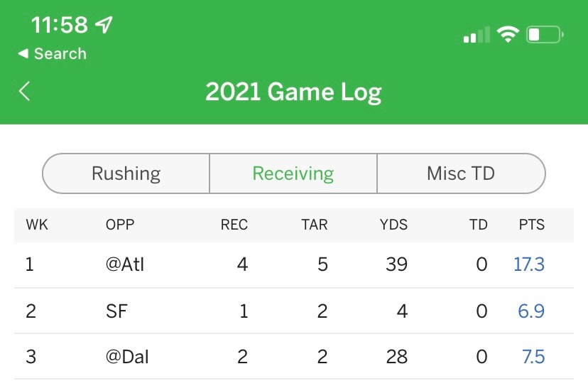Select the @Dal opponent row

[x=127, y=357]
